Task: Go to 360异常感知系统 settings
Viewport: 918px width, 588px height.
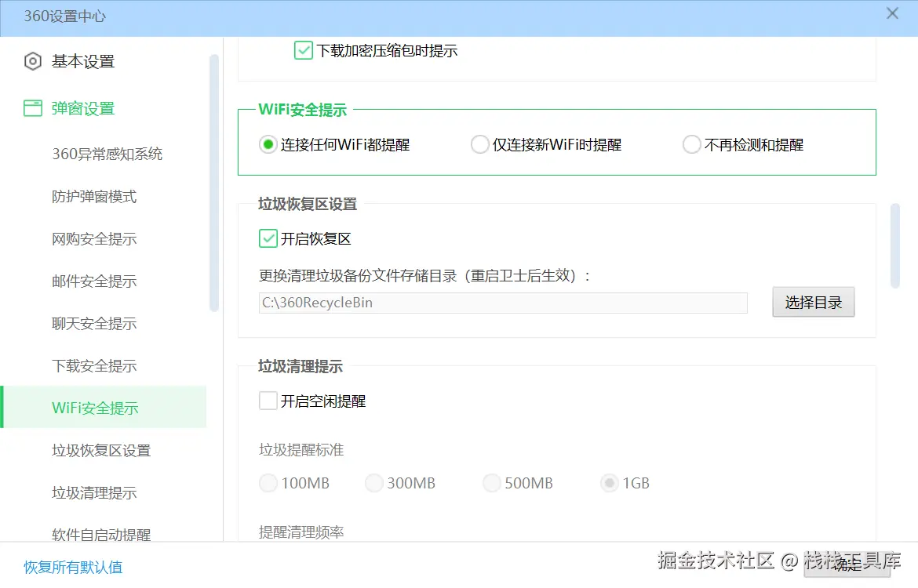Action: pos(107,154)
